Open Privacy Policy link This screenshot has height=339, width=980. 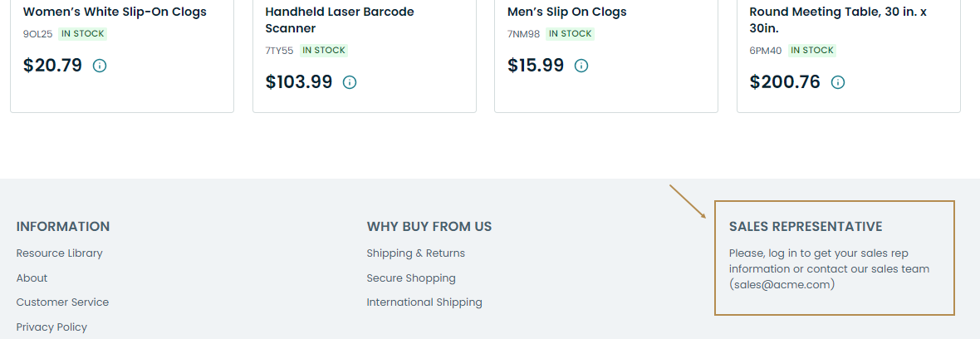(x=51, y=327)
